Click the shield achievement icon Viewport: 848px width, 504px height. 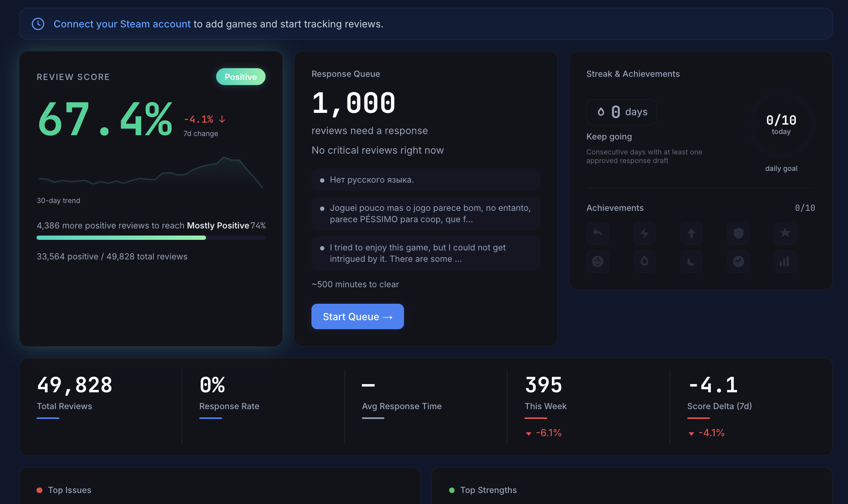click(x=739, y=233)
